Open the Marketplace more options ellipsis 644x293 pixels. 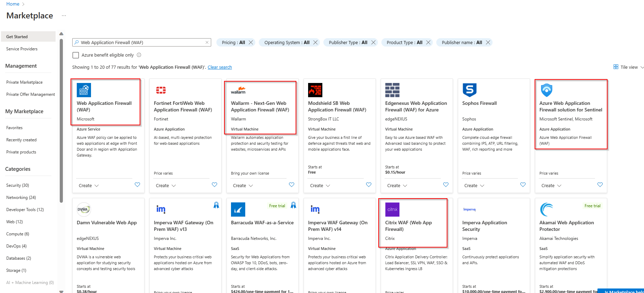(x=64, y=16)
